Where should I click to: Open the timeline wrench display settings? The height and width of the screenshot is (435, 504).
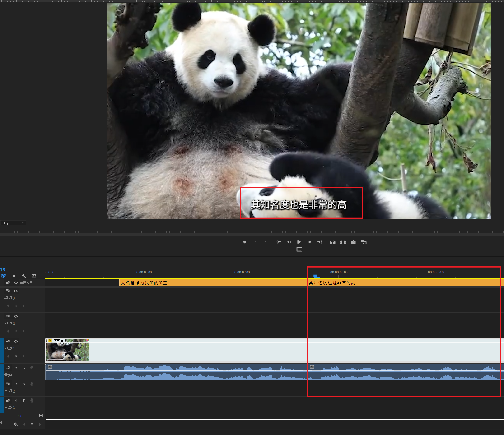coord(24,276)
